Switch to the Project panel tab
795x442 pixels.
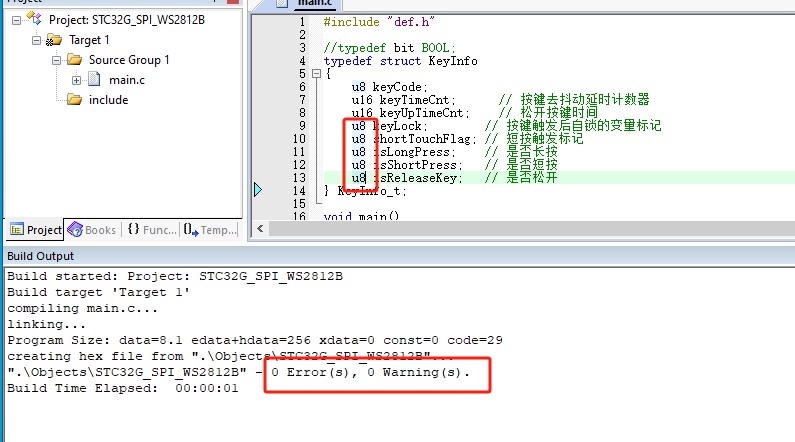pos(35,230)
